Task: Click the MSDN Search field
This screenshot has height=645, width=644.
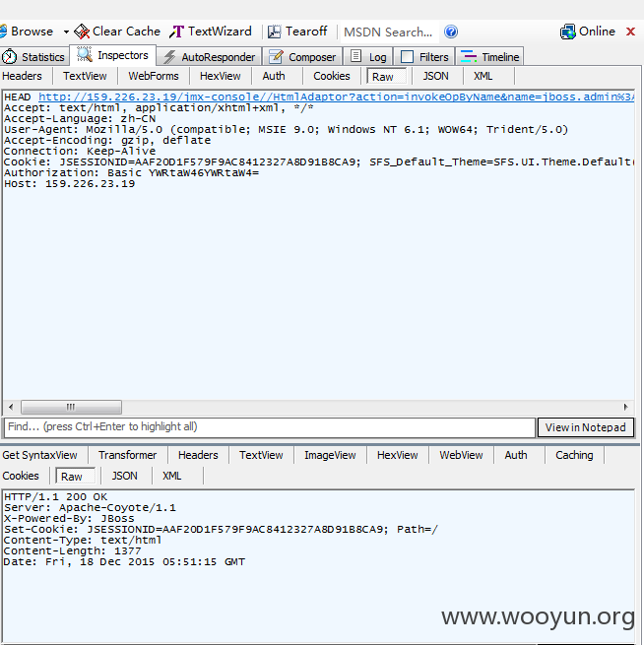Action: 389,32
